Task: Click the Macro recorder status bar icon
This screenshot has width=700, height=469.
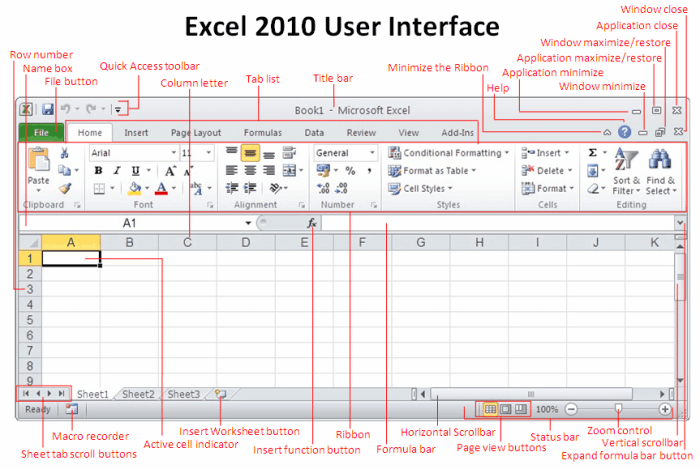Action: pos(72,409)
